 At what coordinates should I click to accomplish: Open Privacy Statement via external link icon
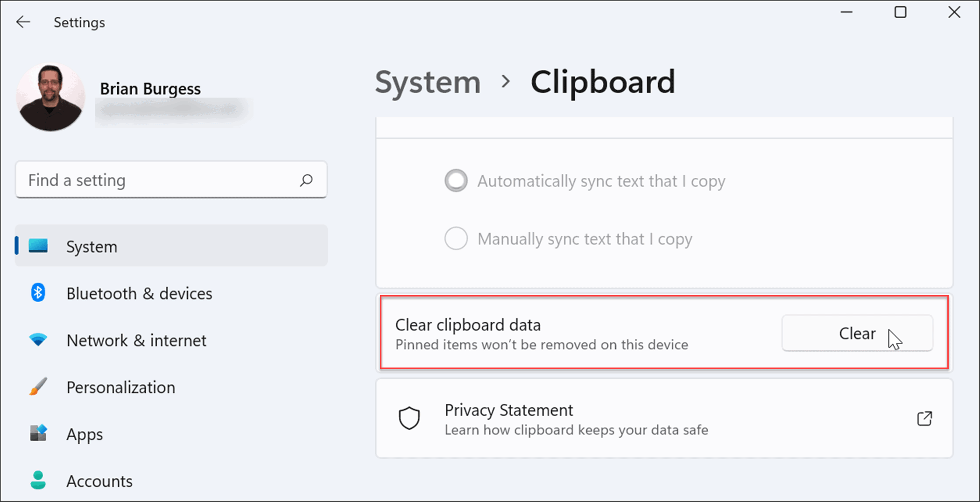(924, 418)
